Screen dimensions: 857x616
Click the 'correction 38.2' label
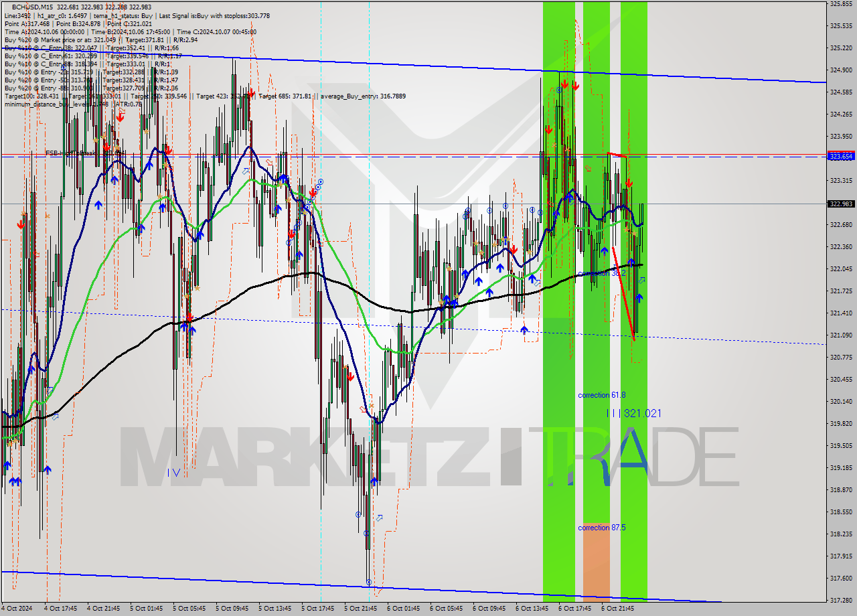(602, 273)
